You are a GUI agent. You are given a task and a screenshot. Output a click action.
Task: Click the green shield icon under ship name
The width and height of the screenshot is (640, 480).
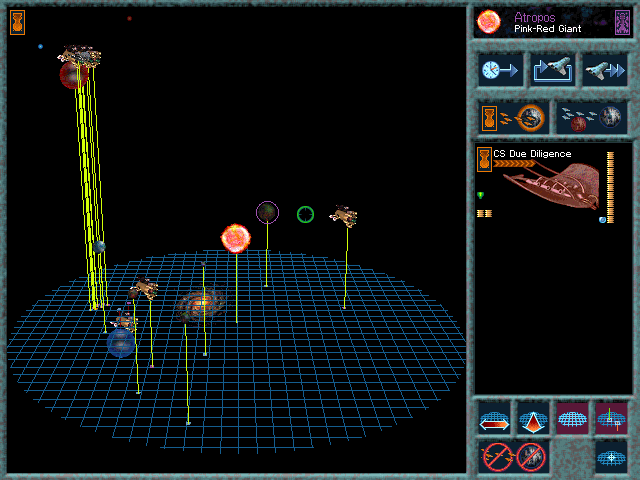(480, 195)
